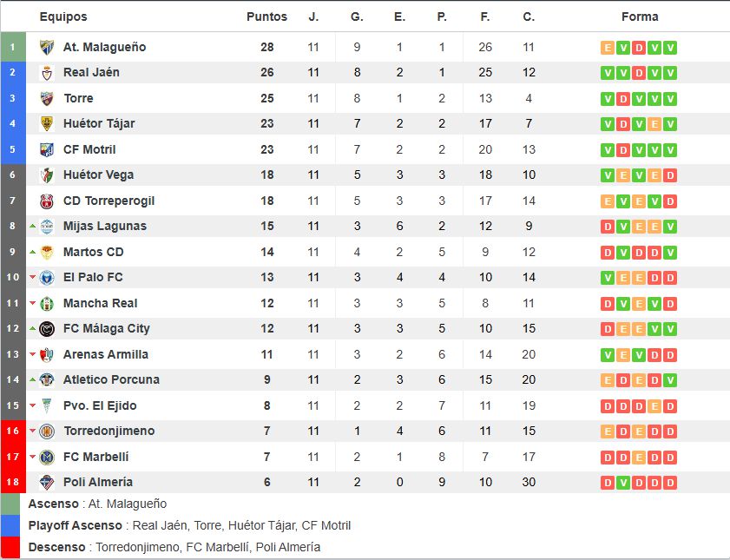Select the Huétor Tájar yellow crest
The height and width of the screenshot is (560, 730).
point(47,124)
